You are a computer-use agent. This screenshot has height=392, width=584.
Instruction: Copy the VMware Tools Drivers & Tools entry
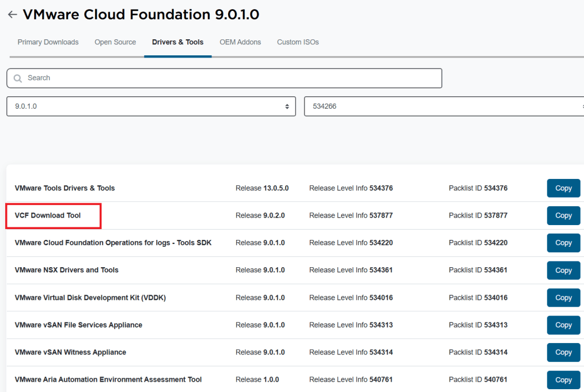[x=563, y=188]
